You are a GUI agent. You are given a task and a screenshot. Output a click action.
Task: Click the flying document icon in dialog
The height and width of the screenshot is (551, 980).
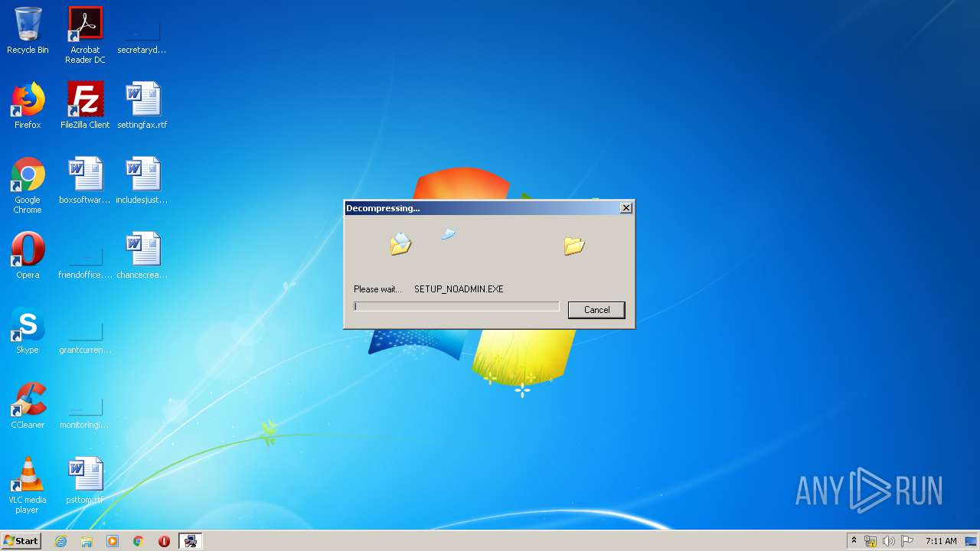coord(449,234)
